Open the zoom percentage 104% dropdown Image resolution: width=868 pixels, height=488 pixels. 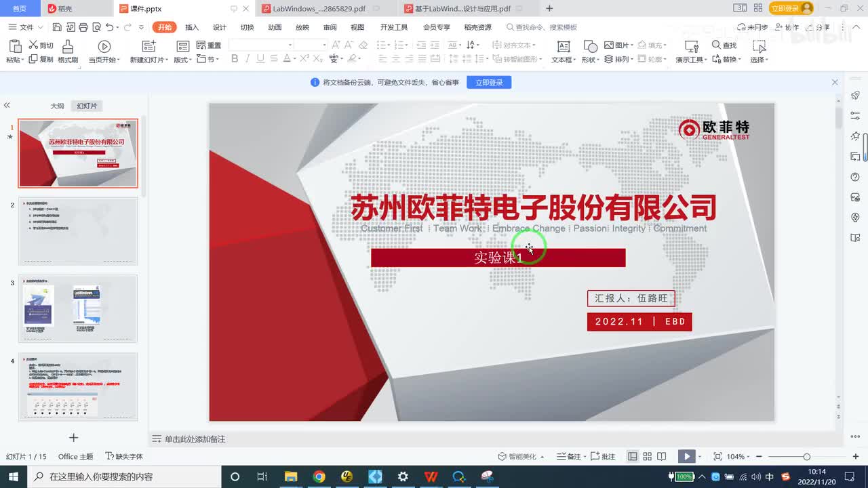click(738, 457)
